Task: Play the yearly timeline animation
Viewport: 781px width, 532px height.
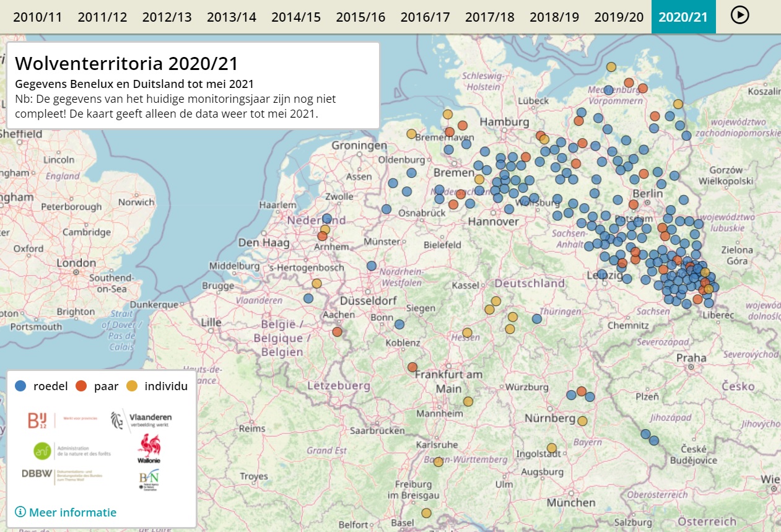Action: (740, 15)
